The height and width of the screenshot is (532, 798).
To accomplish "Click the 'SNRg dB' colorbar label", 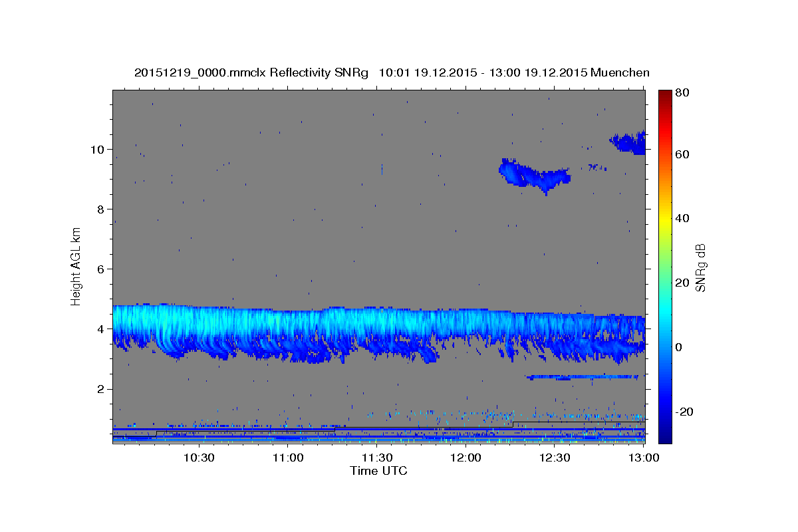I will pos(700,267).
